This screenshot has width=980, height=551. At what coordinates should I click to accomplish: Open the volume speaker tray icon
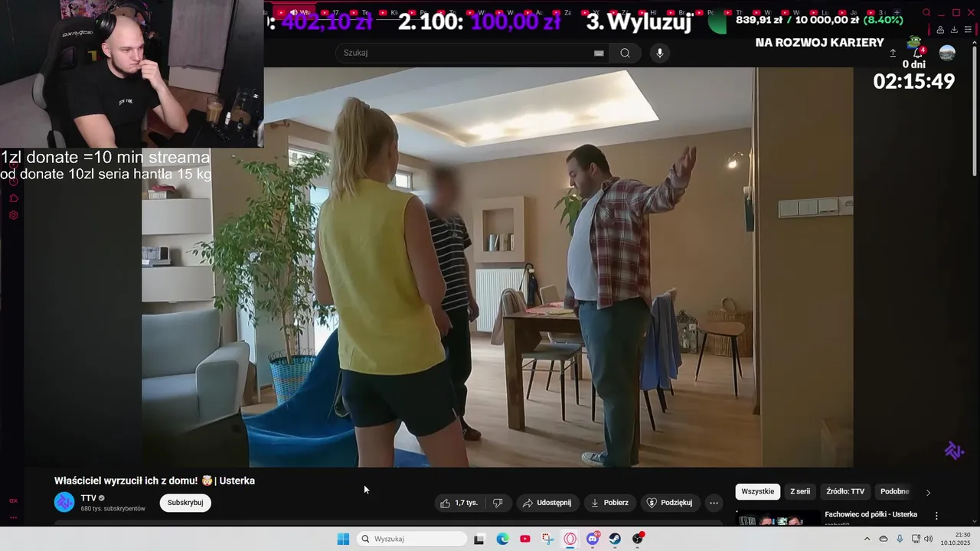(x=929, y=539)
